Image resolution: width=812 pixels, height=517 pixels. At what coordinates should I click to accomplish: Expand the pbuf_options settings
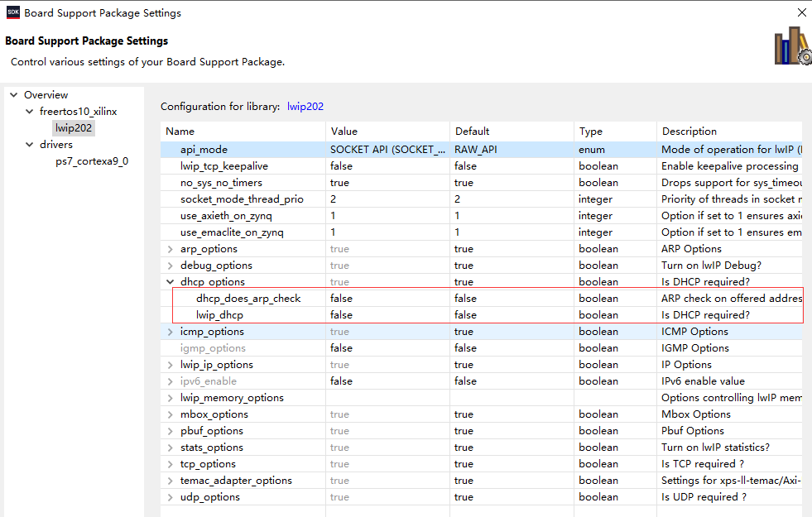[x=169, y=430]
